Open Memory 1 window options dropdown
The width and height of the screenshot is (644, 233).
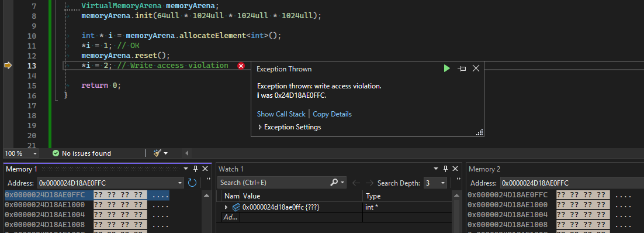coord(186,169)
